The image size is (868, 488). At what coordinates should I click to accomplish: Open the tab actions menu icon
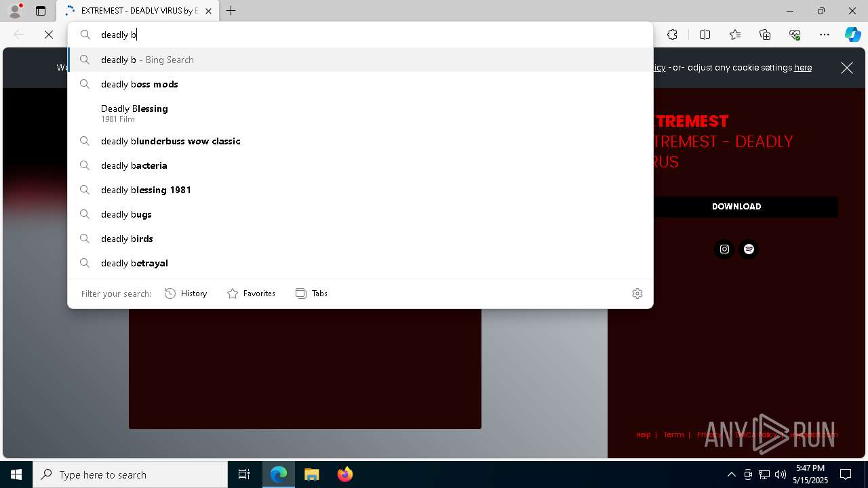pyautogui.click(x=41, y=11)
